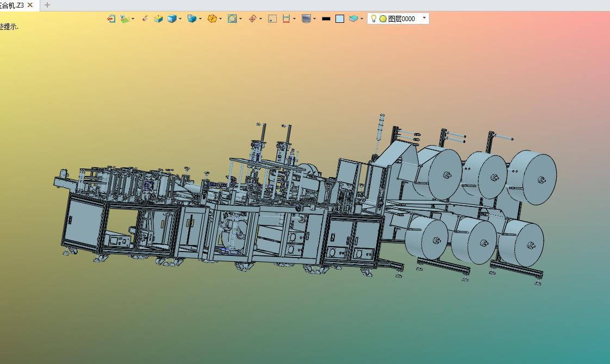Expand the arrow beside the blue cube
The width and height of the screenshot is (610, 364).
click(x=180, y=19)
